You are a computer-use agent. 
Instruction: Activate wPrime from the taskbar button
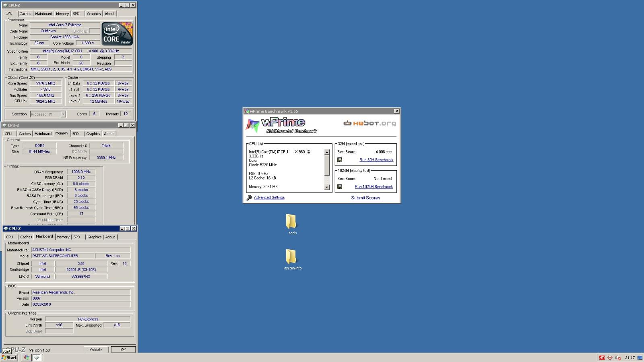[x=26, y=358]
